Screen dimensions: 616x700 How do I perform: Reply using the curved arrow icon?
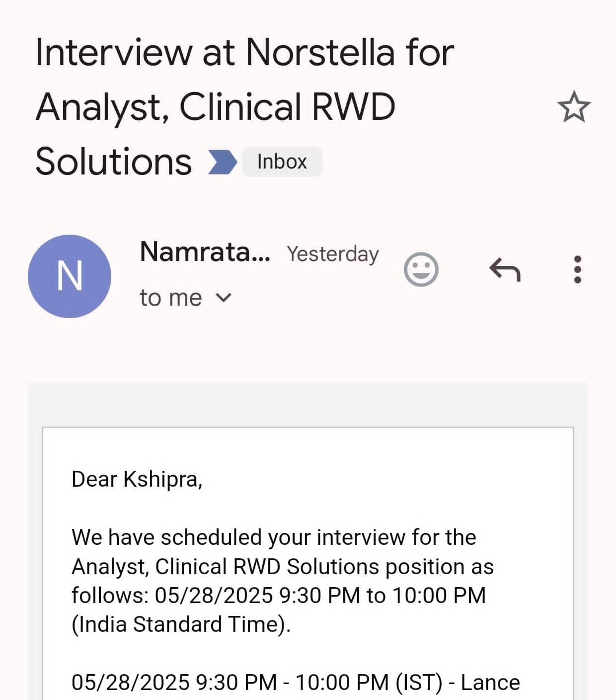505,269
